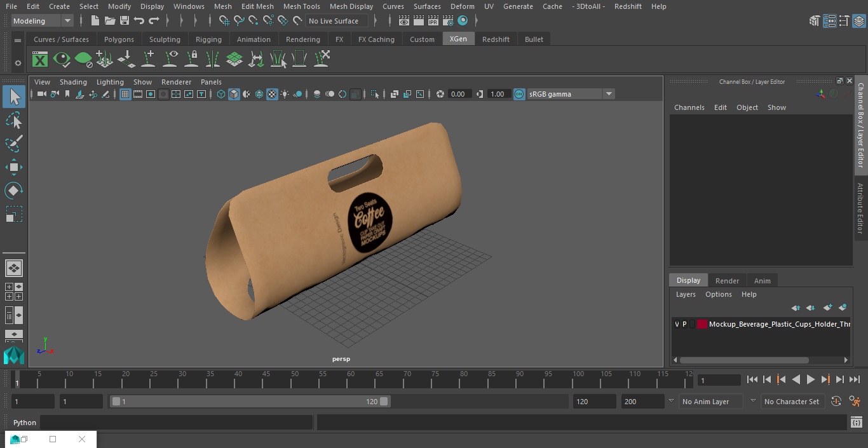Toggle smooth shade all cube
The width and height of the screenshot is (868, 448).
[x=234, y=94]
